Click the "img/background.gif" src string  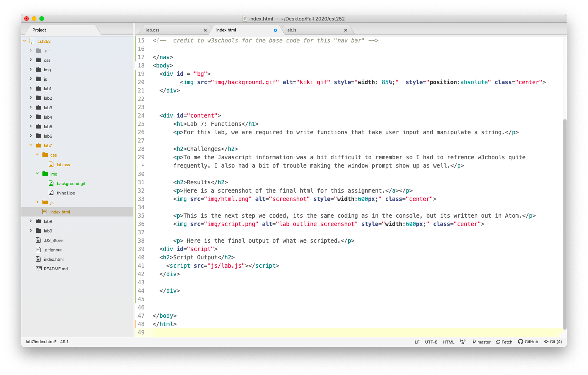pyautogui.click(x=245, y=82)
